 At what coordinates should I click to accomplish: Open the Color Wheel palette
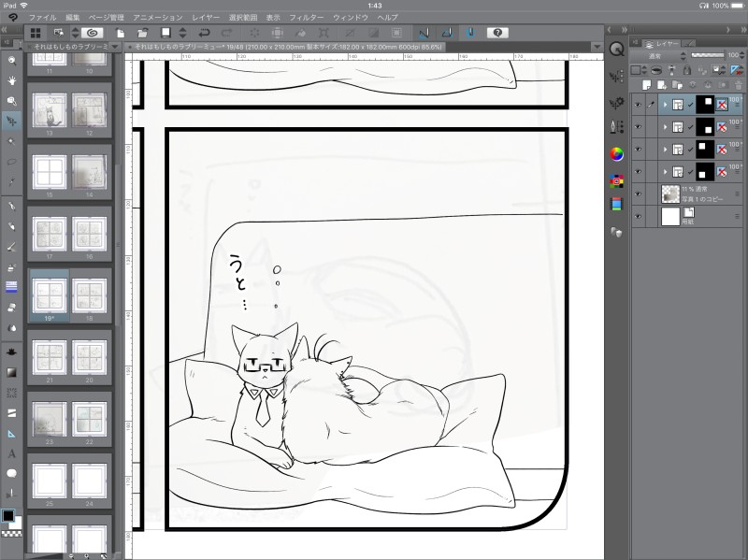click(x=616, y=154)
